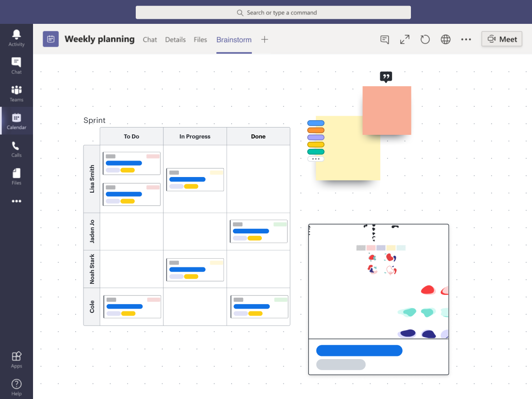532x399 pixels.
Task: Expand more colors on yellow sticky note
Action: coord(316,159)
